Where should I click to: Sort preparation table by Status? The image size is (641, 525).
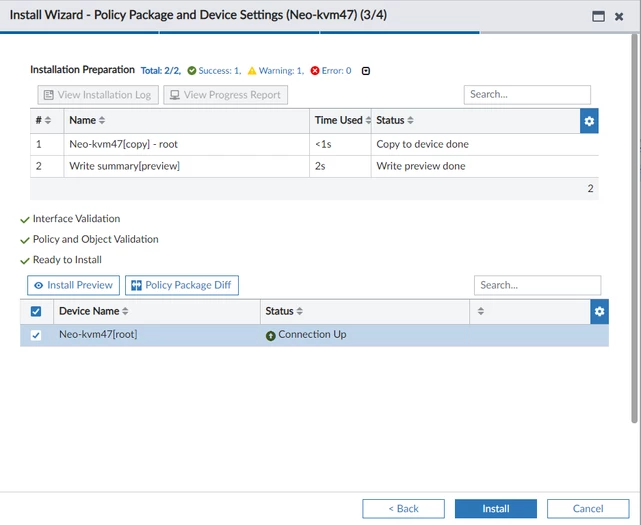pos(410,120)
